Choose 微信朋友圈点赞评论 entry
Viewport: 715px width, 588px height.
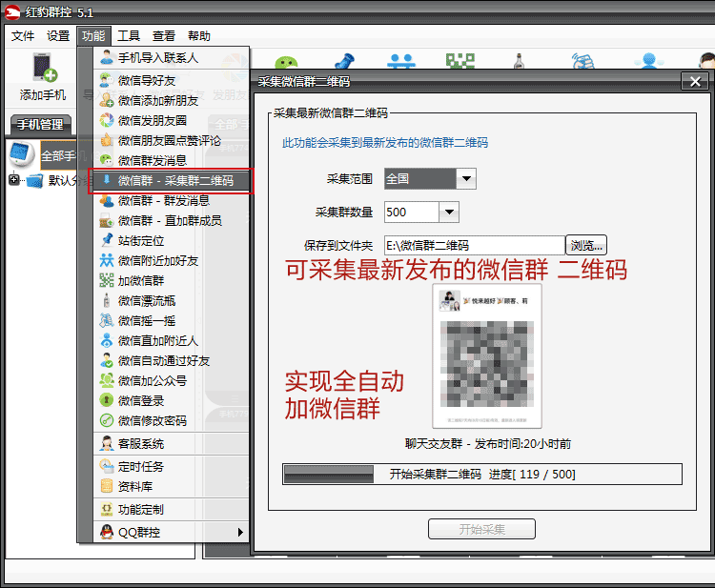pos(172,141)
